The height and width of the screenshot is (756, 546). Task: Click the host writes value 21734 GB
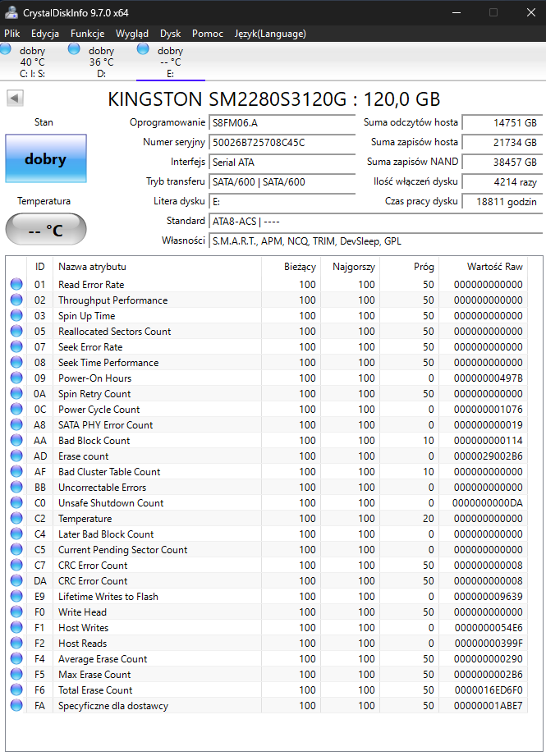[502, 143]
